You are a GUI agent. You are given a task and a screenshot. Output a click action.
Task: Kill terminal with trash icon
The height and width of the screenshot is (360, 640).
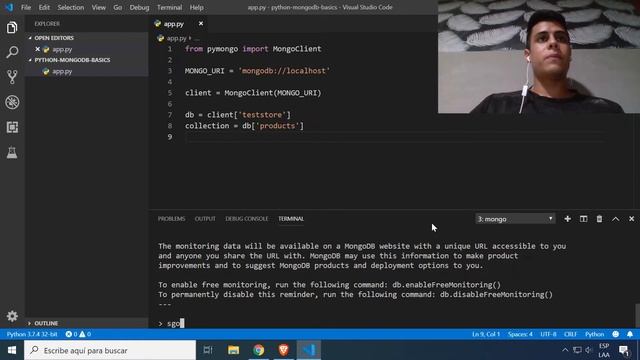coord(599,219)
